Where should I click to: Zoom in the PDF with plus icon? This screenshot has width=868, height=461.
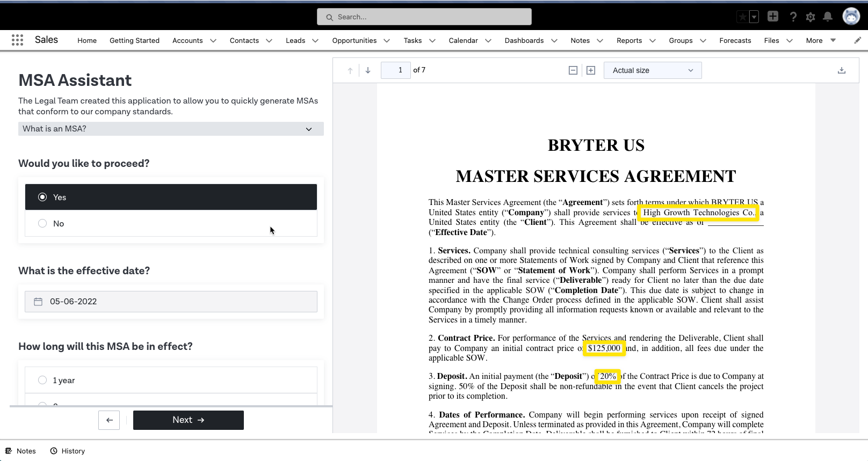point(591,70)
